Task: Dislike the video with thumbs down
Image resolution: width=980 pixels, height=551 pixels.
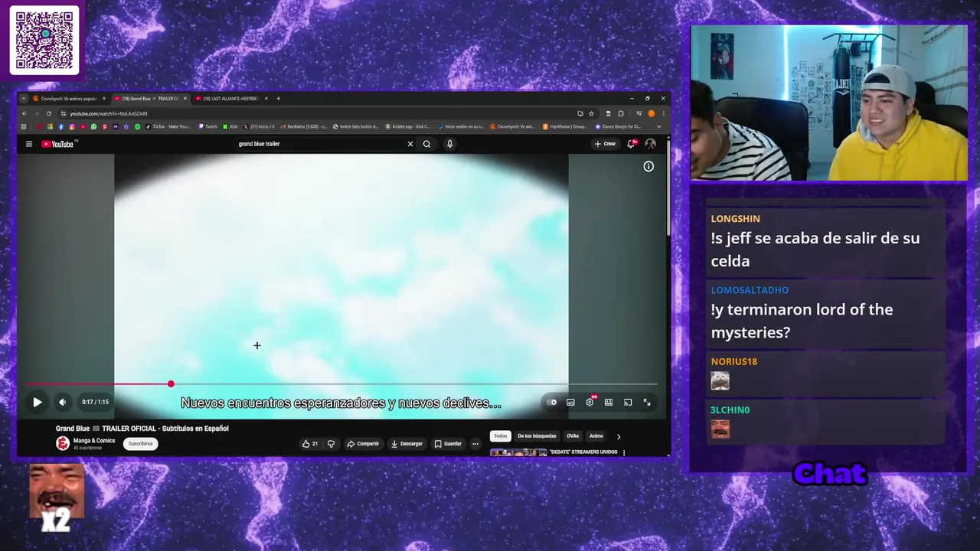Action: coord(331,444)
